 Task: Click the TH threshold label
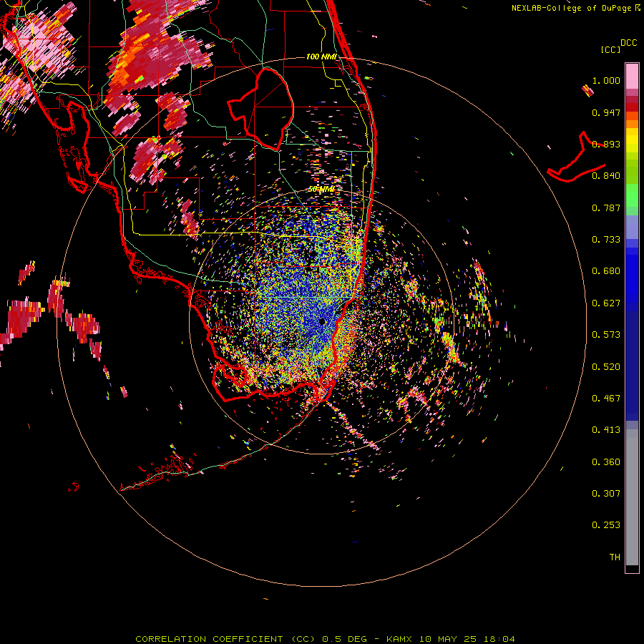[615, 557]
